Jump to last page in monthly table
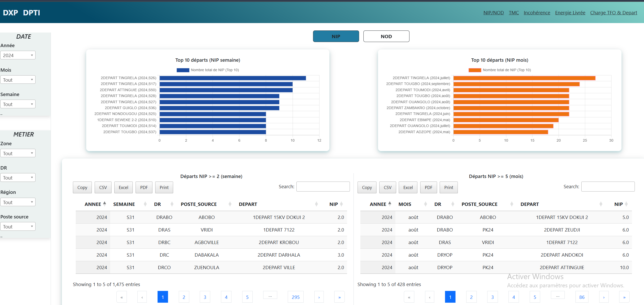The height and width of the screenshot is (305, 644). (x=624, y=297)
